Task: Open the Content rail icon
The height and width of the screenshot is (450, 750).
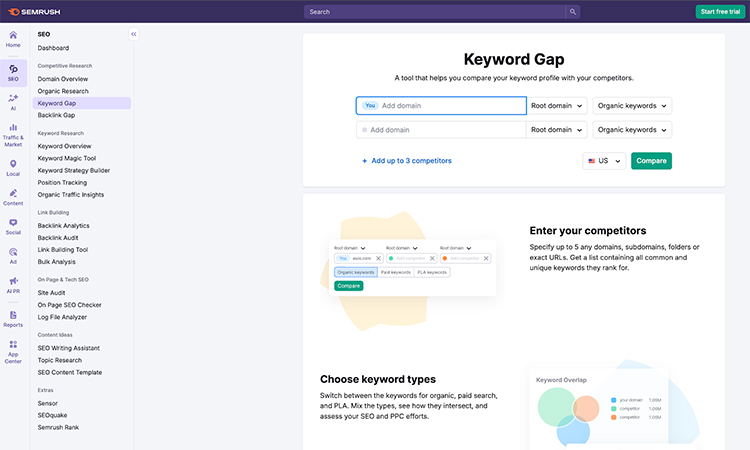Action: pyautogui.click(x=13, y=197)
